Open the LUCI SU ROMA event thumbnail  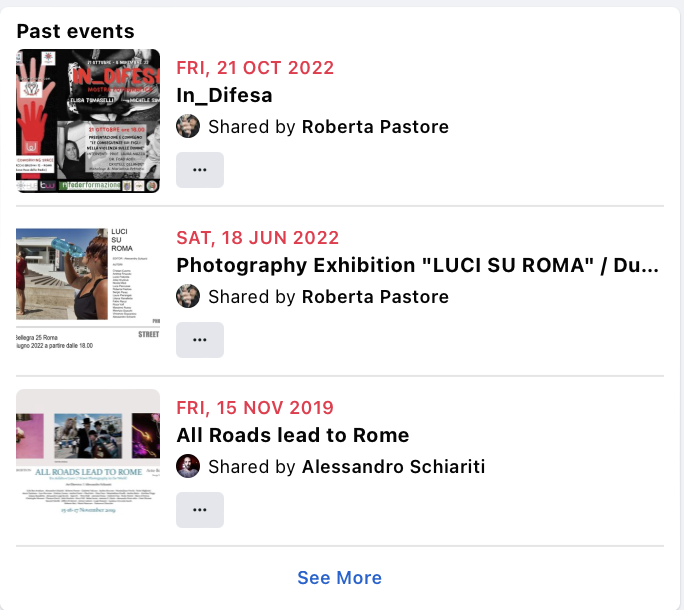pyautogui.click(x=88, y=291)
